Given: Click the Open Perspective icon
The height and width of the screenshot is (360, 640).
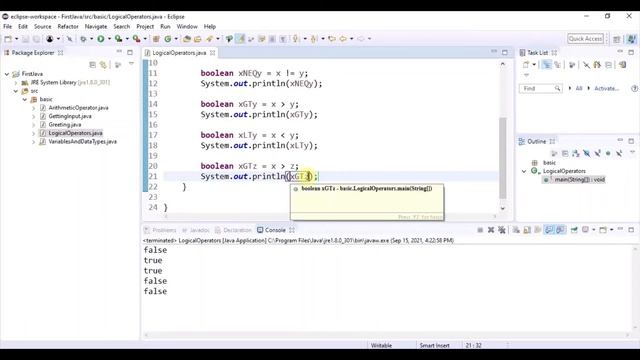Looking at the screenshot, I should pos(617,39).
